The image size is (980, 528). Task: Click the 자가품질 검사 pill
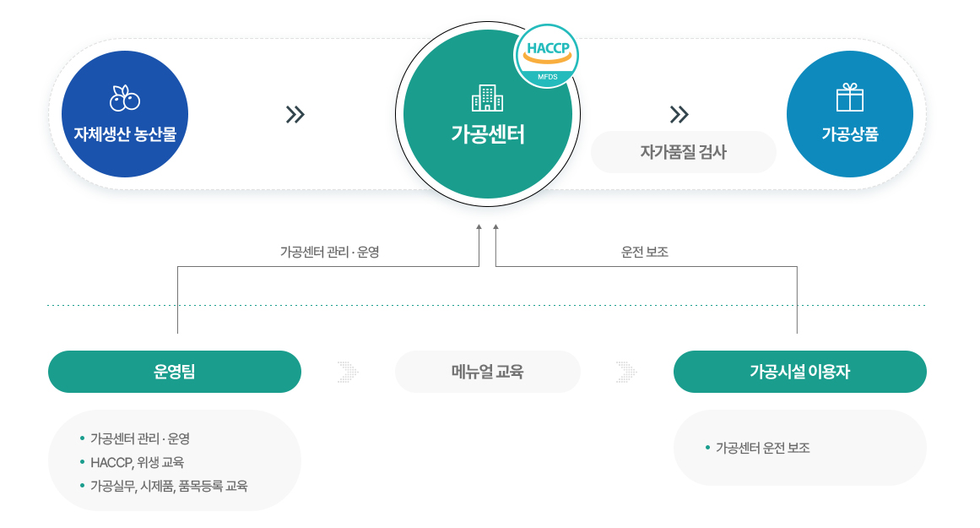[683, 152]
